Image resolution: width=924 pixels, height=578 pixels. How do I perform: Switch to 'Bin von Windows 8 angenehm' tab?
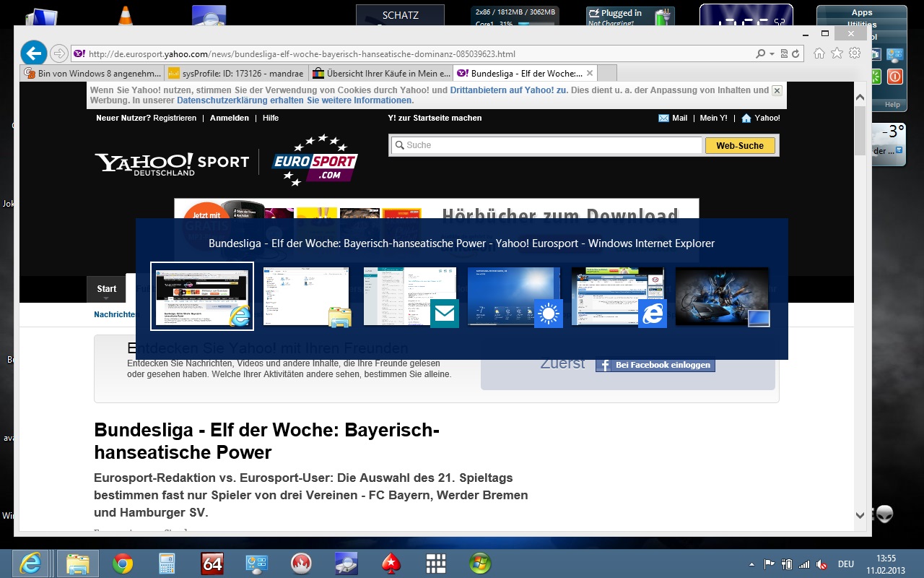click(92, 73)
